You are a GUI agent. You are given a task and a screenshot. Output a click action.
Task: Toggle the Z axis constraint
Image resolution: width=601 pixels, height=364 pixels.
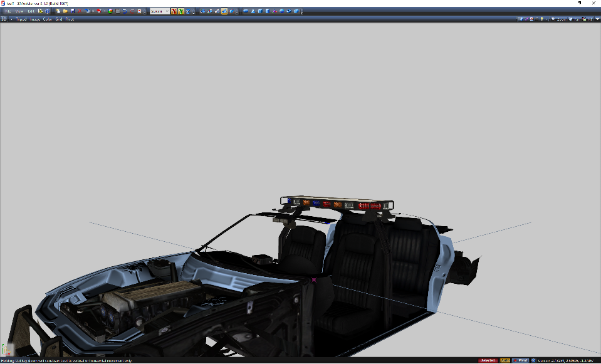pos(188,11)
